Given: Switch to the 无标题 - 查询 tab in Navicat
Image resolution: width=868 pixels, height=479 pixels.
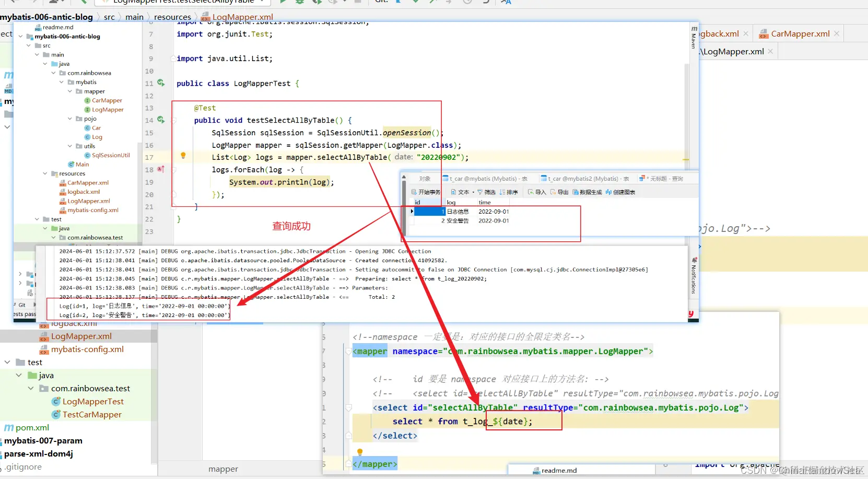Looking at the screenshot, I should (x=661, y=179).
